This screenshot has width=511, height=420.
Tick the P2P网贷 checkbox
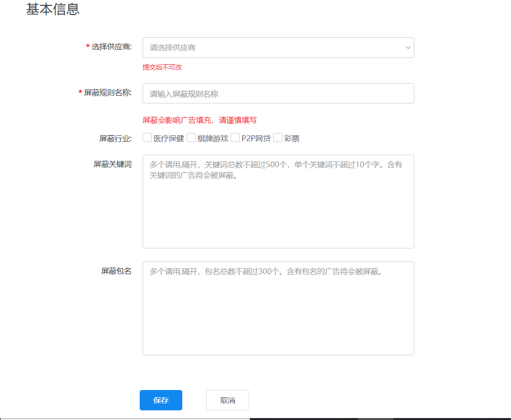click(235, 138)
